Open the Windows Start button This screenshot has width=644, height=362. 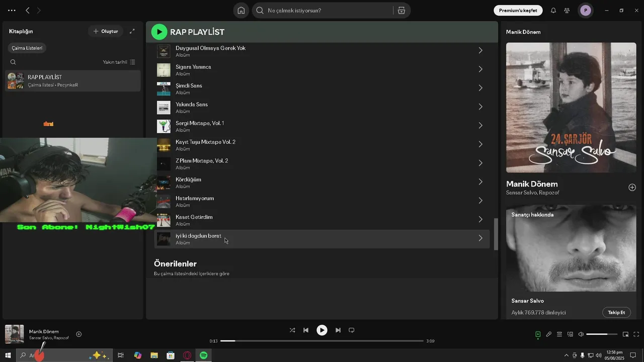click(8, 355)
